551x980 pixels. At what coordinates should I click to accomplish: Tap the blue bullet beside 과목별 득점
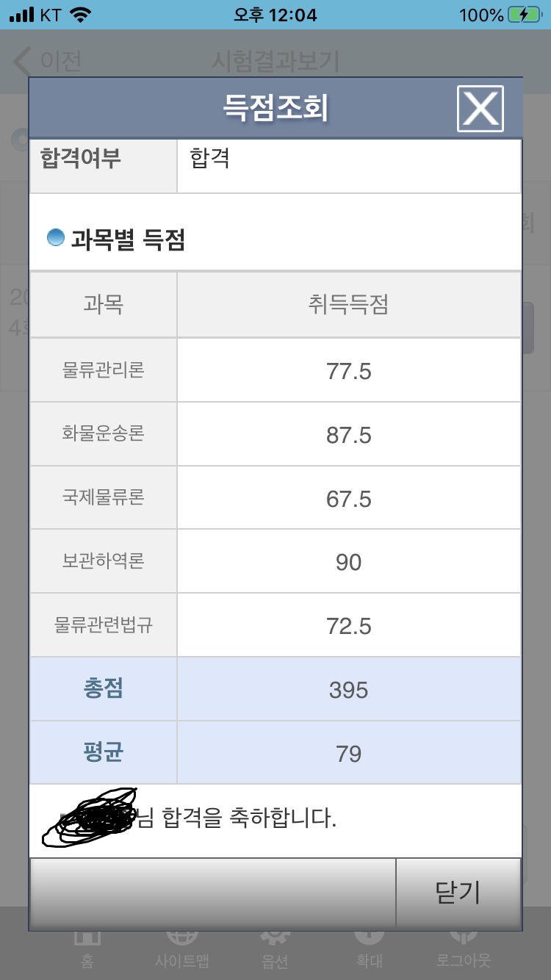pyautogui.click(x=56, y=238)
